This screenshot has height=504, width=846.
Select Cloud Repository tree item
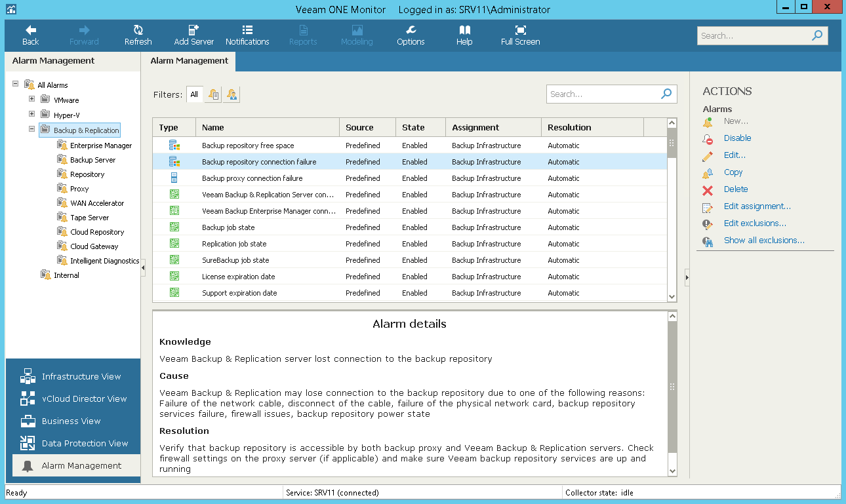[x=97, y=232]
